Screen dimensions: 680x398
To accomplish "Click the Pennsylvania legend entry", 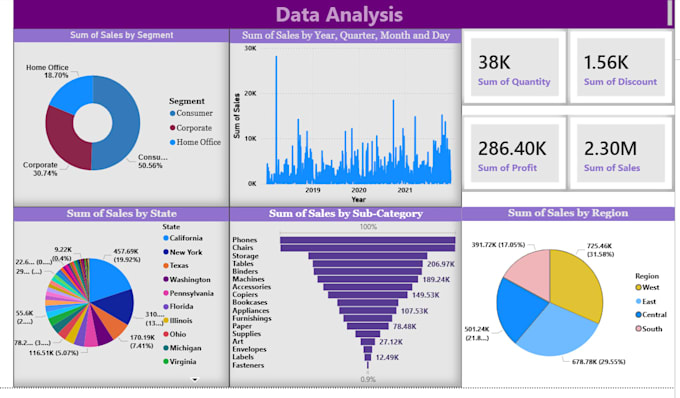I will (188, 294).
